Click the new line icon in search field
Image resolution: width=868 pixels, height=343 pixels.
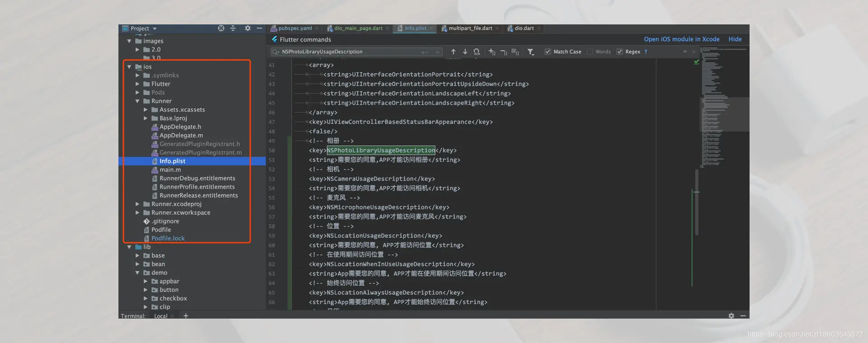425,52
